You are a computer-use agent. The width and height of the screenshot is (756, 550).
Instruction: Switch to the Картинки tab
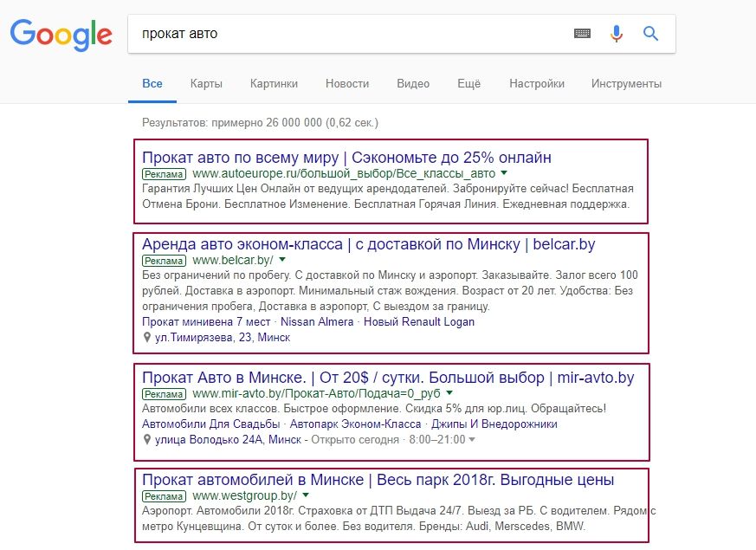click(274, 83)
